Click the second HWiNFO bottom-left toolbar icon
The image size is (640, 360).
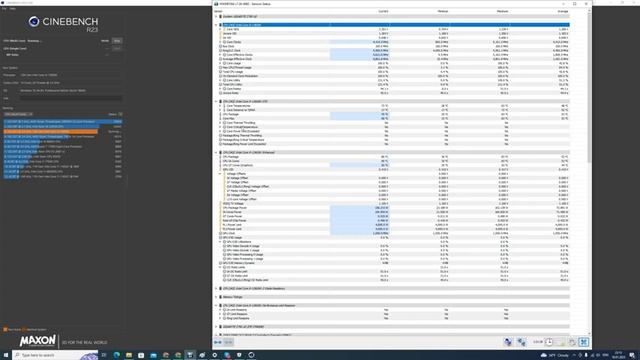tap(229, 342)
